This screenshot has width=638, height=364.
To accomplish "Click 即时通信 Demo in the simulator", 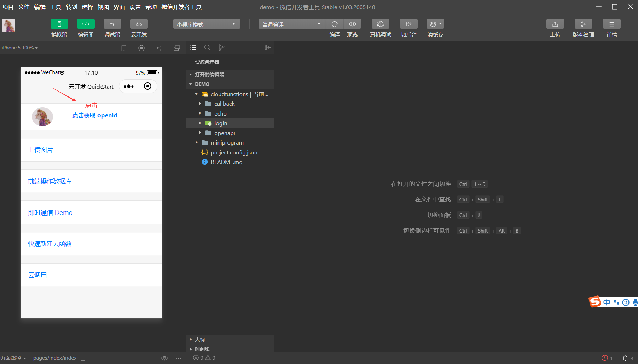I will point(50,213).
